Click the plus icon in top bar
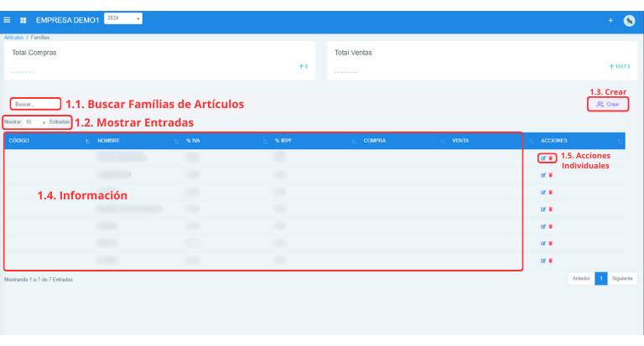Image resolution: width=644 pixels, height=346 pixels. point(610,20)
